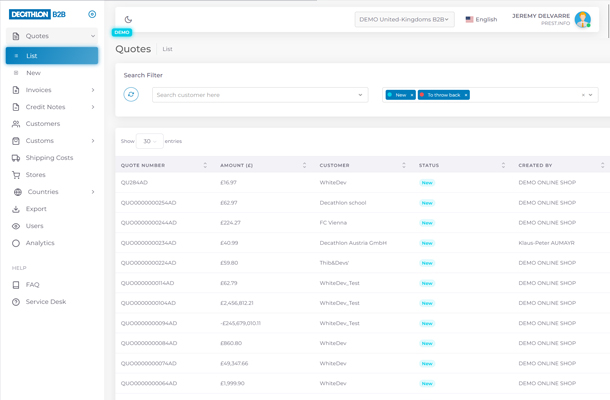The height and width of the screenshot is (400, 610).
Task: Click the user avatar picture
Action: tap(582, 19)
